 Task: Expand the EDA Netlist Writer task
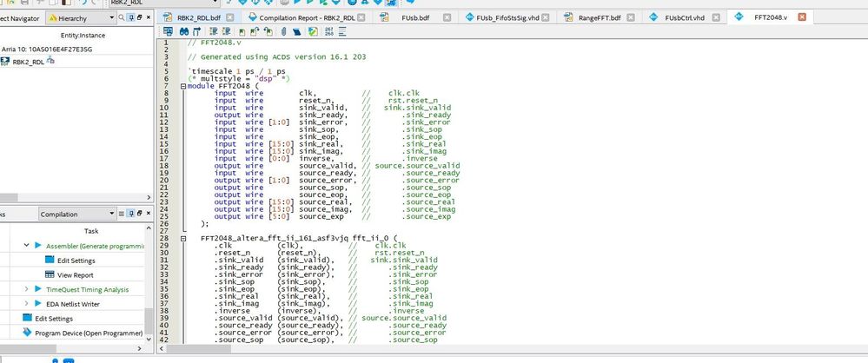[26, 303]
